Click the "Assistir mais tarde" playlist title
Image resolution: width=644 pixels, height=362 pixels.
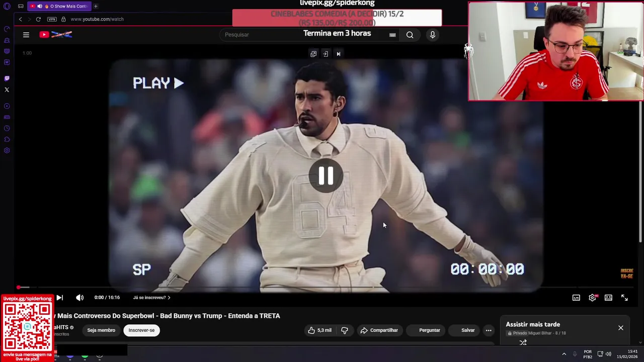click(533, 324)
